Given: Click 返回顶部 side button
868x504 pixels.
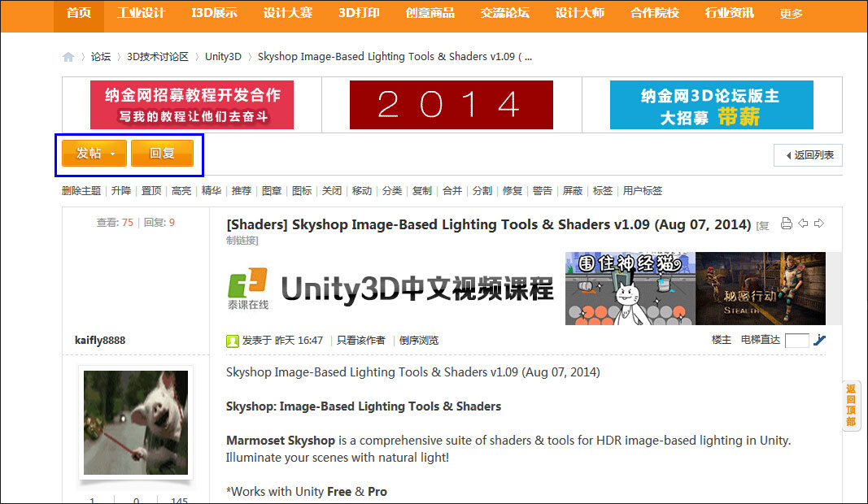Looking at the screenshot, I should [851, 405].
